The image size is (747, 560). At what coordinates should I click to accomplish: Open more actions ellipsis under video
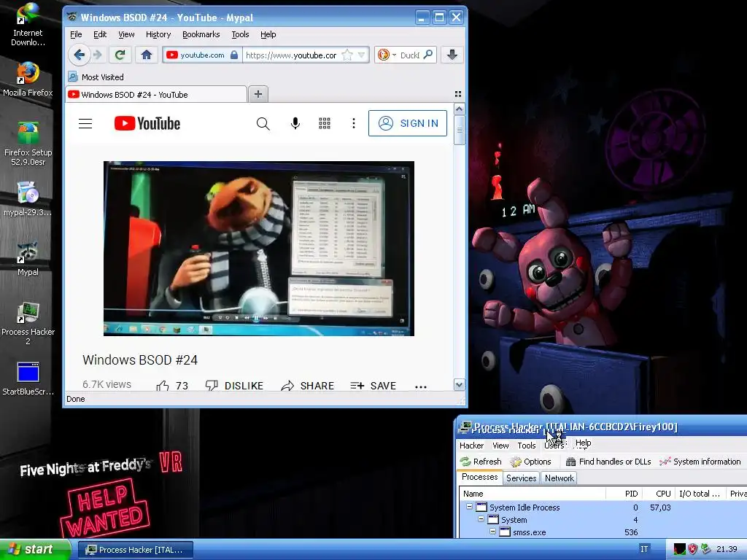coord(421,386)
